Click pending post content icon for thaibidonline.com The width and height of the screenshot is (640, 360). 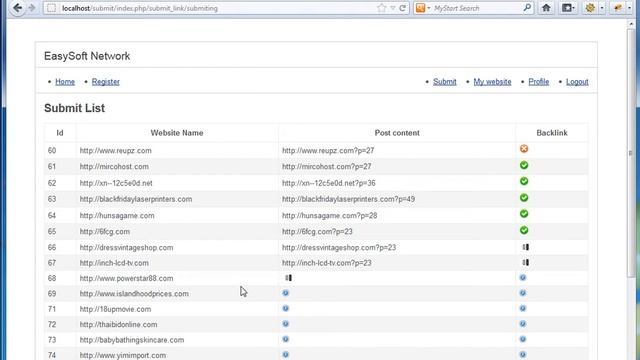pos(286,324)
